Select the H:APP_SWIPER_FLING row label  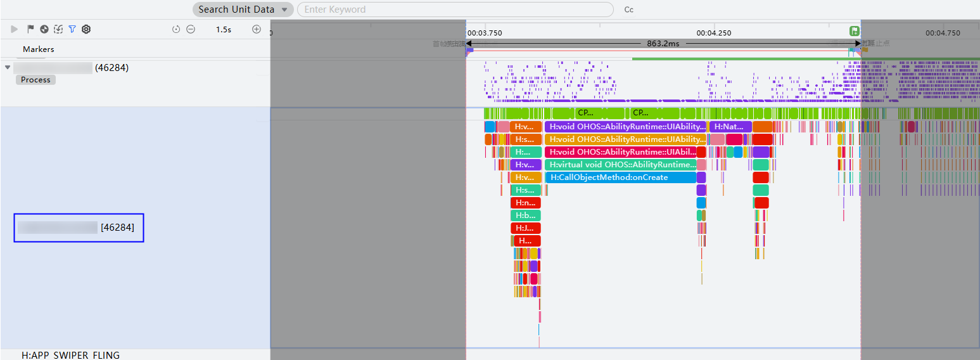[70, 355]
